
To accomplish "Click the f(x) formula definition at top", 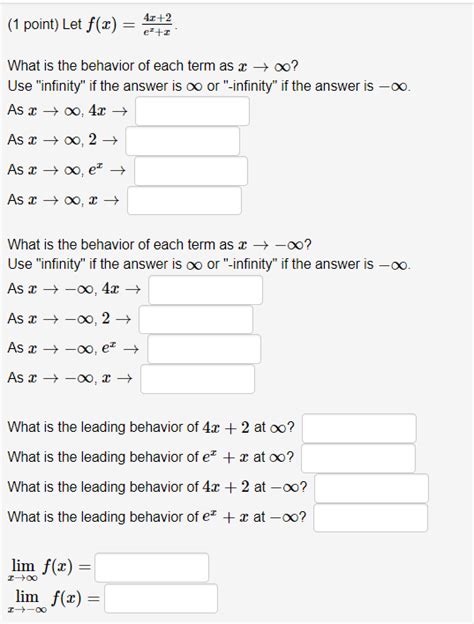I will [x=131, y=25].
